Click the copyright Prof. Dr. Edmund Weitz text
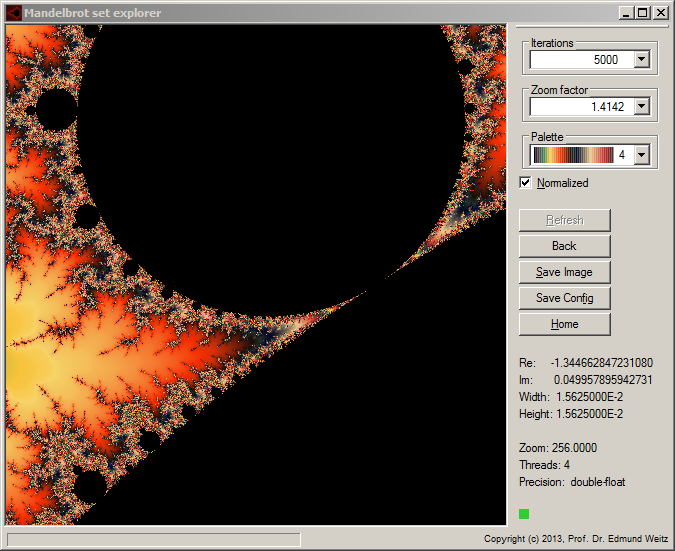The height and width of the screenshot is (551, 675). 576,539
